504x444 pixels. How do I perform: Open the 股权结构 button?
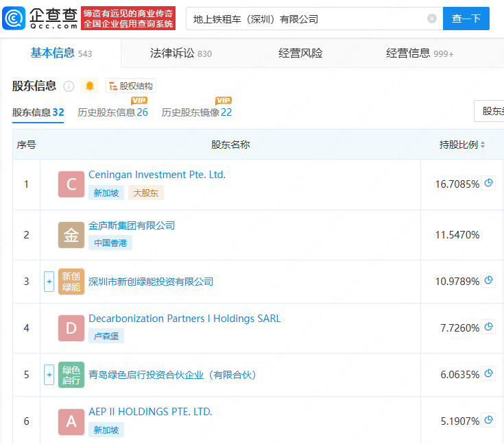(x=131, y=86)
